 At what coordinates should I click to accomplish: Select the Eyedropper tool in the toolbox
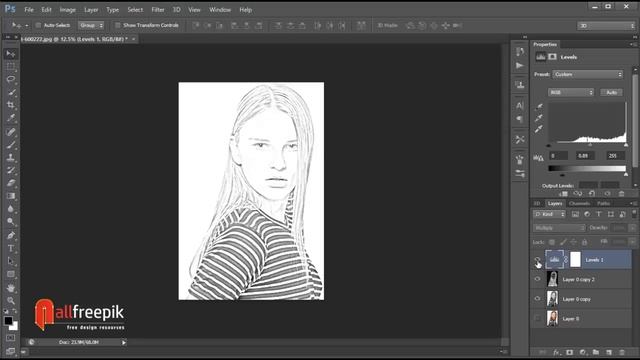pos(11,118)
